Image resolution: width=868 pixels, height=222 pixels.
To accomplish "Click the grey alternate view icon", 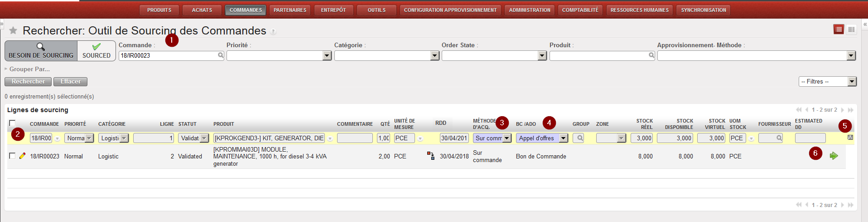I will coord(851,30).
